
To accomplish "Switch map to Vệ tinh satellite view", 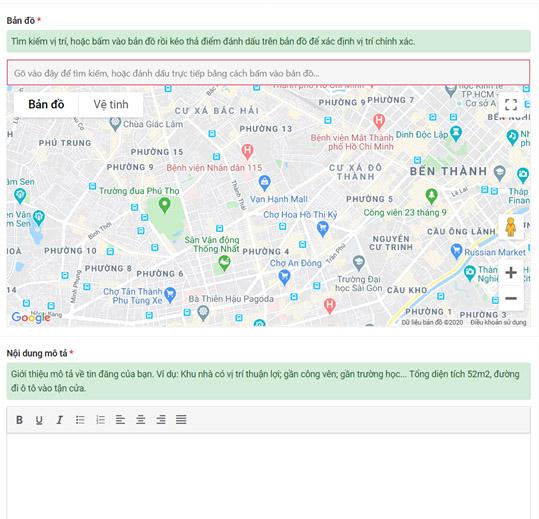I will coord(111,104).
